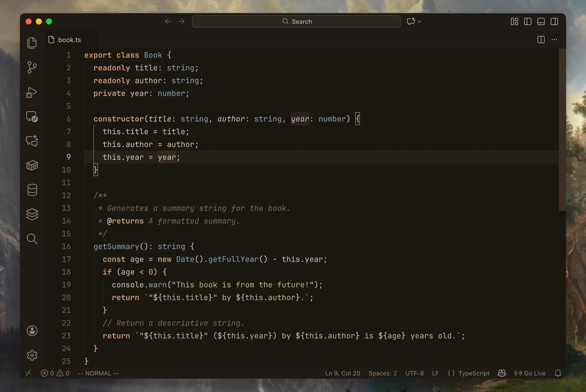Split the editor with the split icon
Viewport: 586px width, 392px height.
[541, 40]
